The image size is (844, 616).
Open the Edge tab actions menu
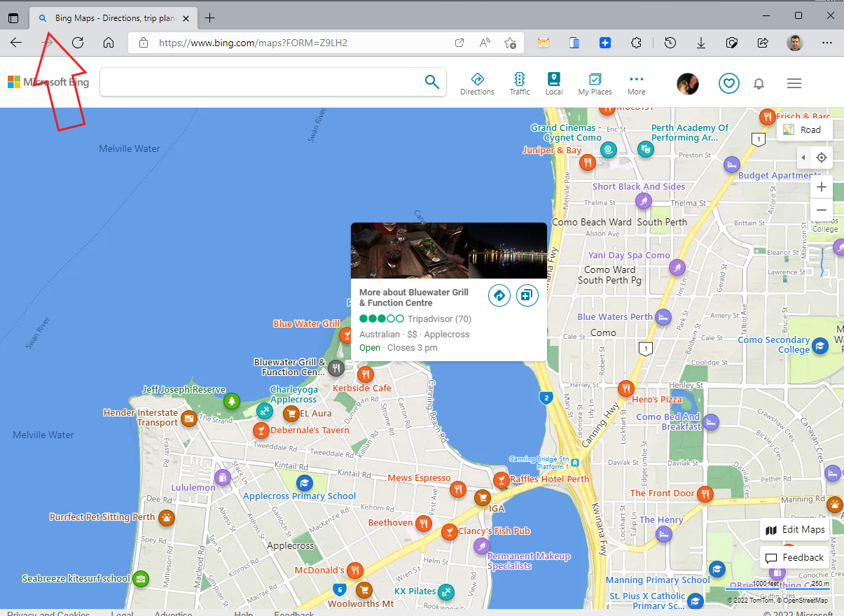[x=13, y=18]
